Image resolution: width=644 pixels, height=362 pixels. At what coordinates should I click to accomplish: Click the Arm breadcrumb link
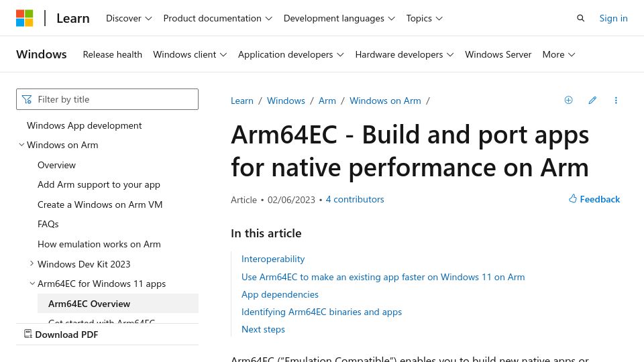tap(327, 101)
